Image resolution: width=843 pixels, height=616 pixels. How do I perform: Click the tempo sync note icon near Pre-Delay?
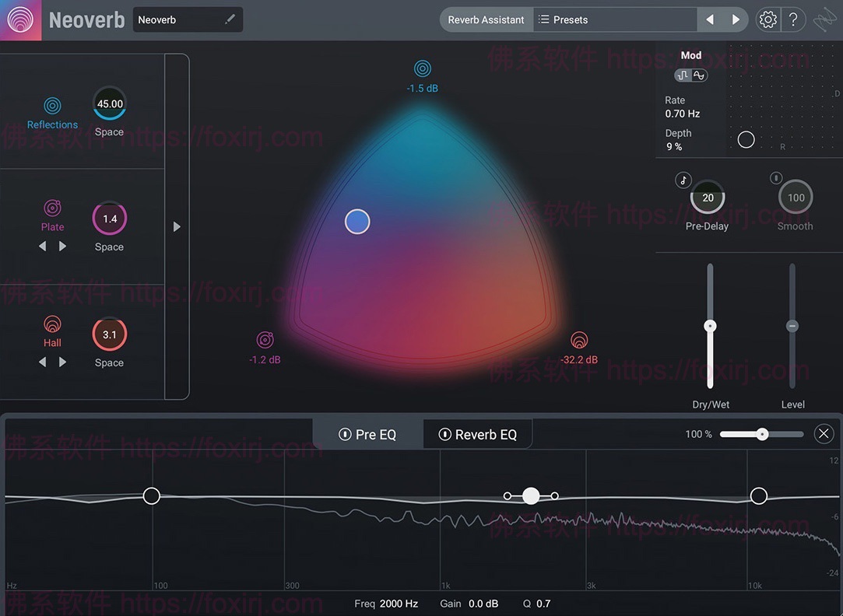pos(683,180)
